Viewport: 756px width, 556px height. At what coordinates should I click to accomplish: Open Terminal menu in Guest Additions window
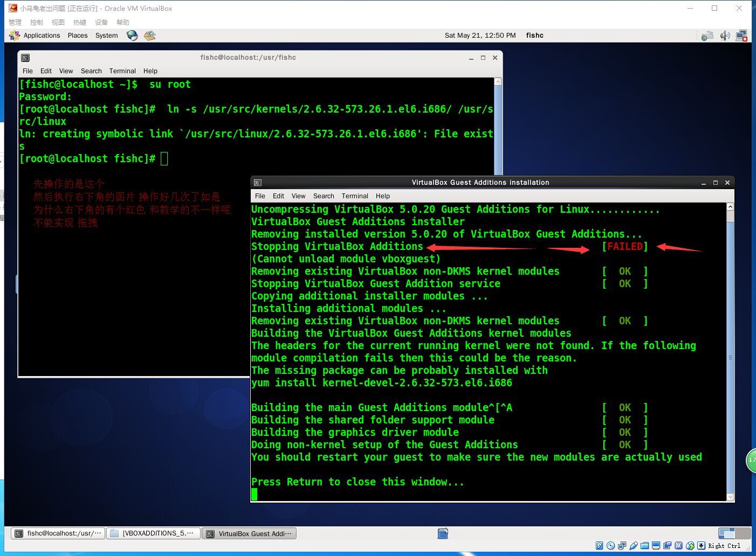[x=355, y=196]
